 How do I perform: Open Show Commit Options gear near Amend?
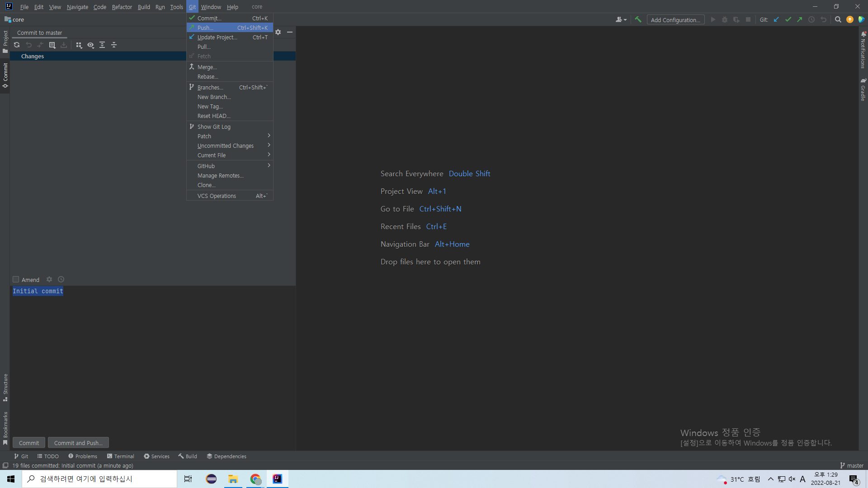(49, 279)
